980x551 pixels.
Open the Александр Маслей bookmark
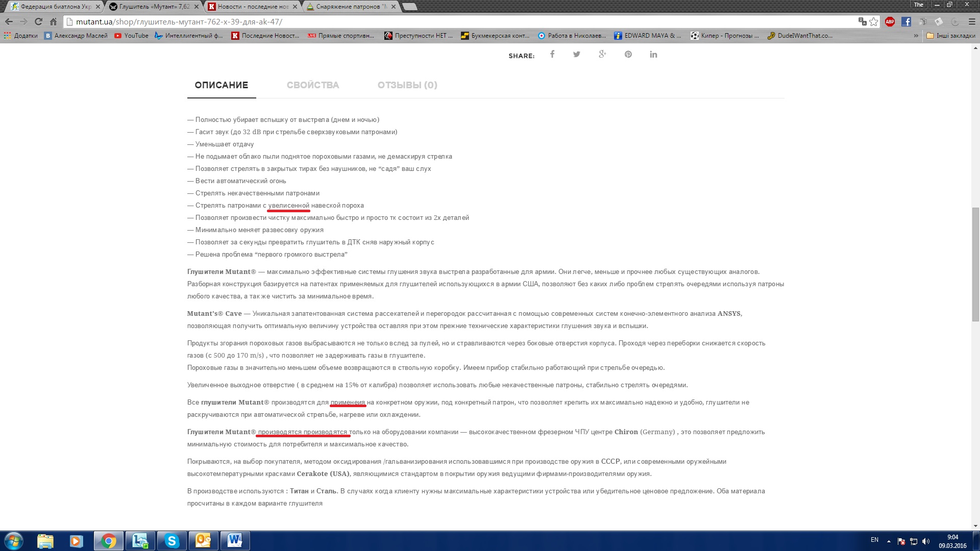76,36
